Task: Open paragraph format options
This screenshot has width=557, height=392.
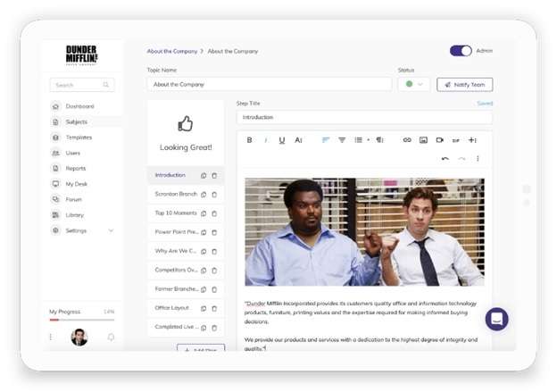Action: coord(379,140)
